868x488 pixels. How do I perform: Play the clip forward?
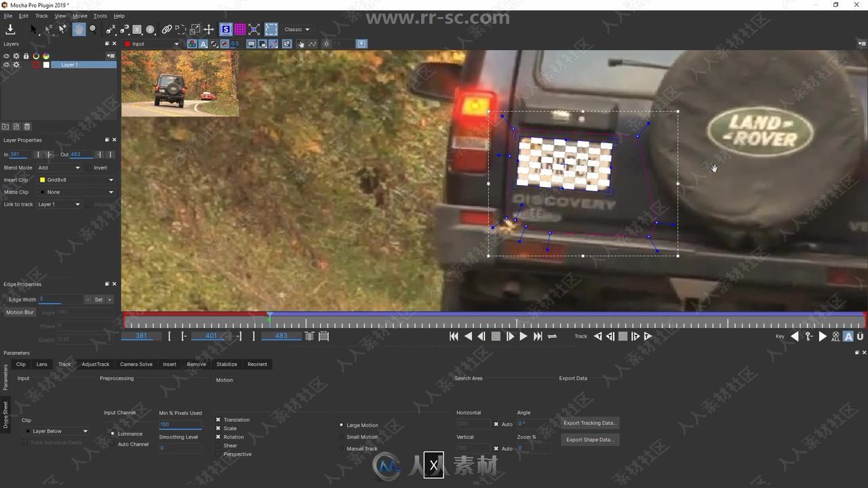click(524, 336)
